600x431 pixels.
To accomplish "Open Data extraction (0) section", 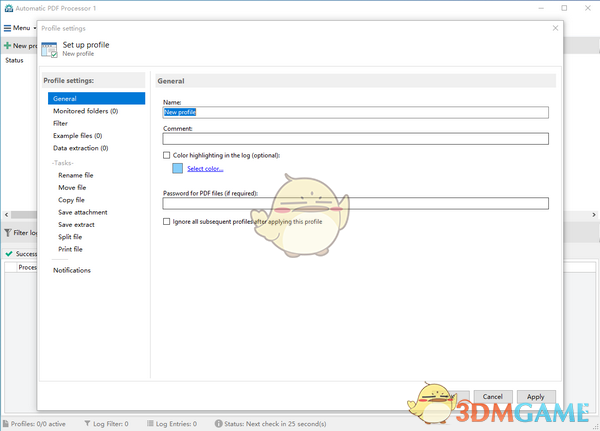I will pyautogui.click(x=80, y=148).
